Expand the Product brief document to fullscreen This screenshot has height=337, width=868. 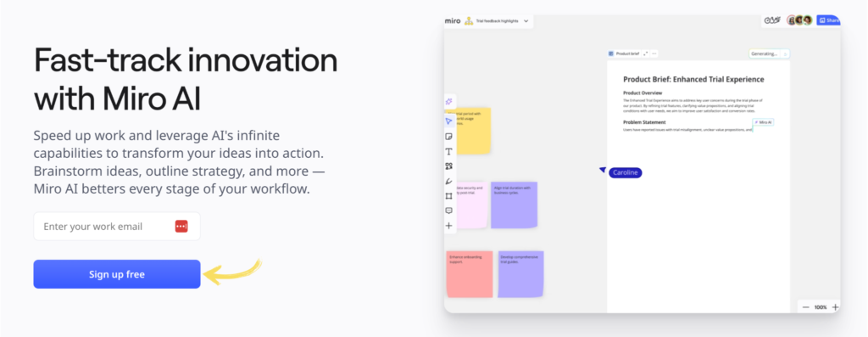pyautogui.click(x=645, y=53)
